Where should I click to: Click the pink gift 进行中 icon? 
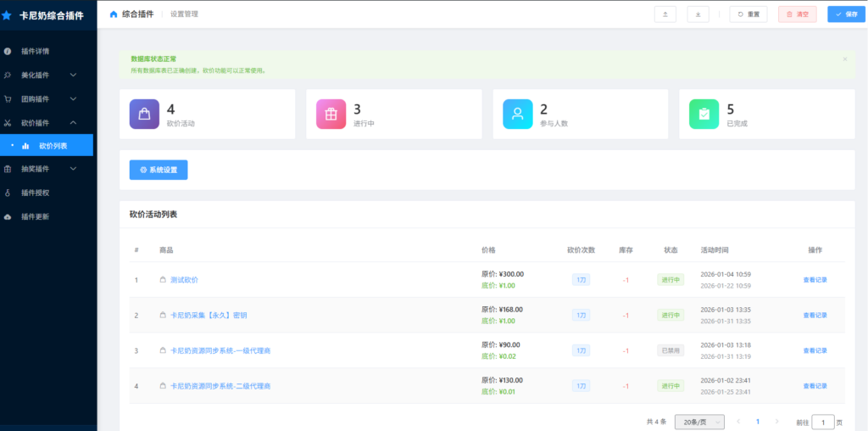click(331, 114)
